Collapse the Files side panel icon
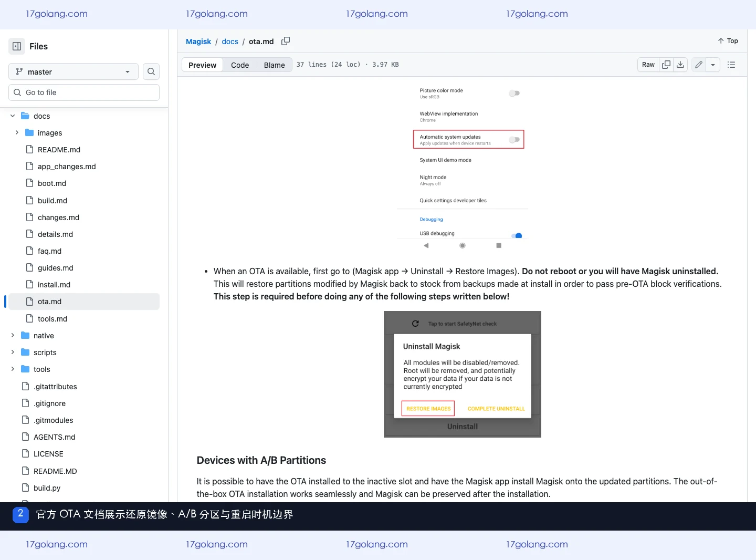The height and width of the screenshot is (560, 756). pos(17,46)
